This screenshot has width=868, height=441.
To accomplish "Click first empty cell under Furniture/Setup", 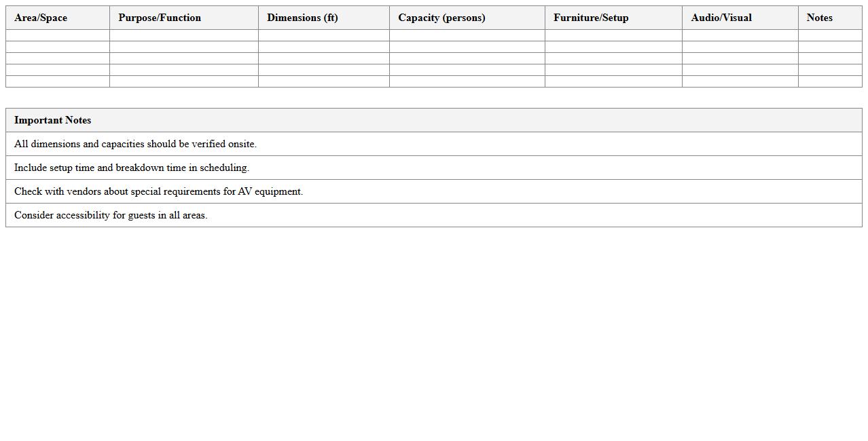I will coord(613,35).
